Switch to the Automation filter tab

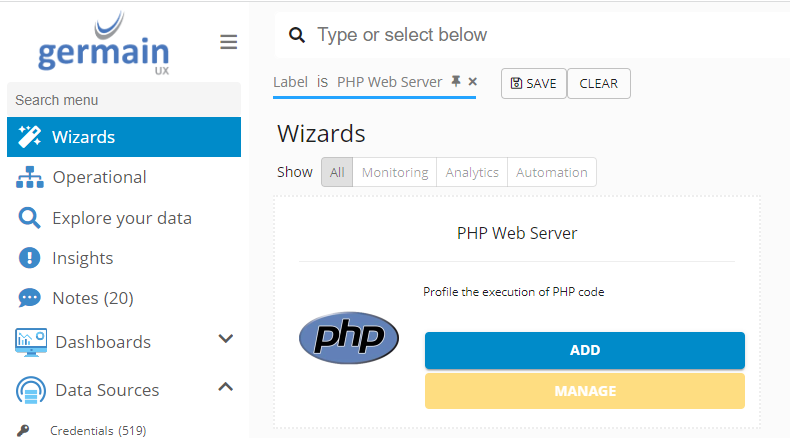click(x=551, y=172)
